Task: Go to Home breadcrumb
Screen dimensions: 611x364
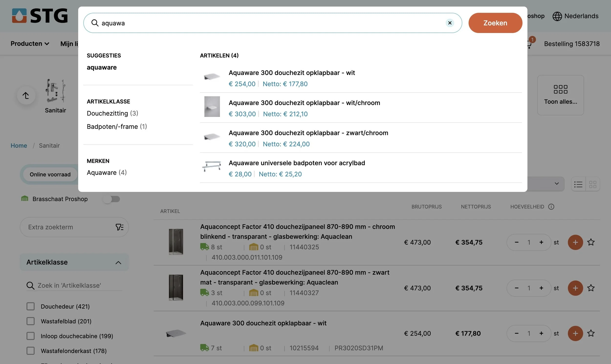Action: click(19, 146)
